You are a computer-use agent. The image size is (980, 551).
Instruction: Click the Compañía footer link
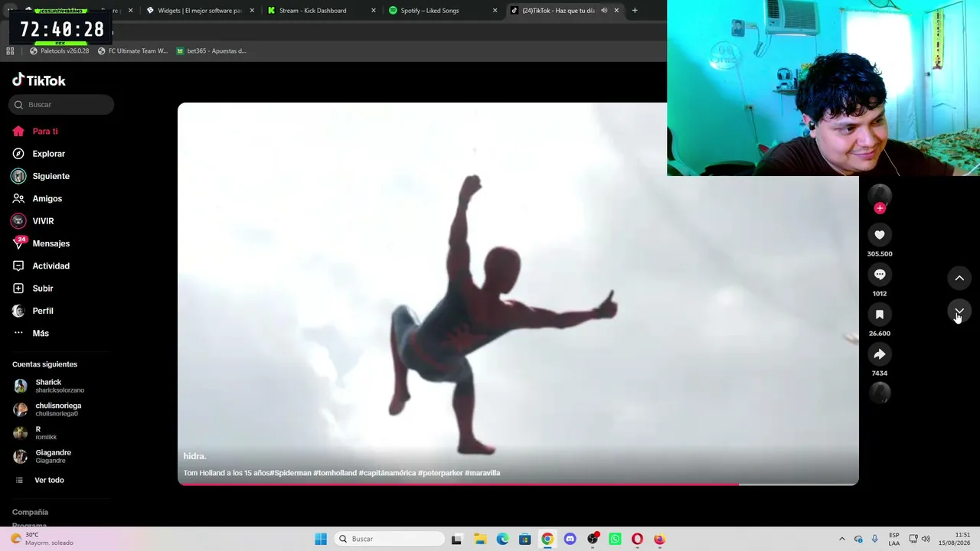tap(30, 512)
